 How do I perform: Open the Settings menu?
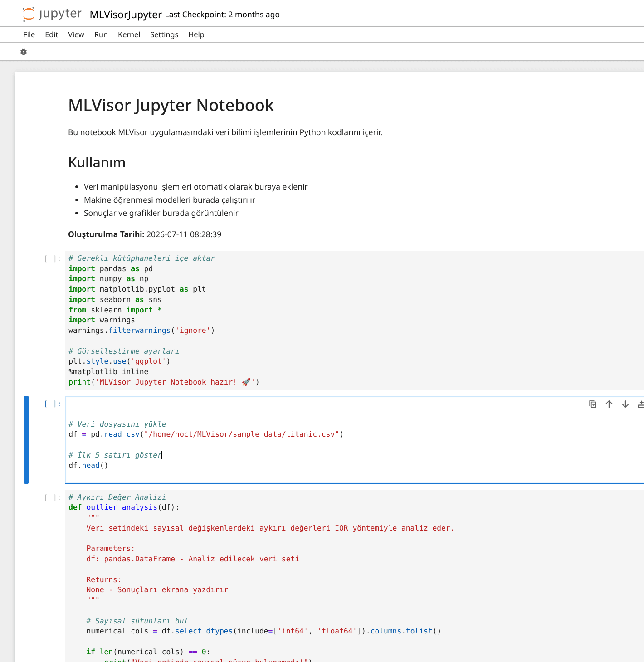[x=164, y=34]
